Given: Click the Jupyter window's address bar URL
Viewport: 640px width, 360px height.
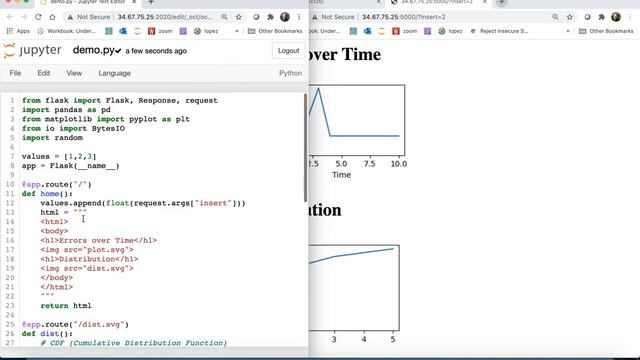Looking at the screenshot, I should (x=165, y=17).
